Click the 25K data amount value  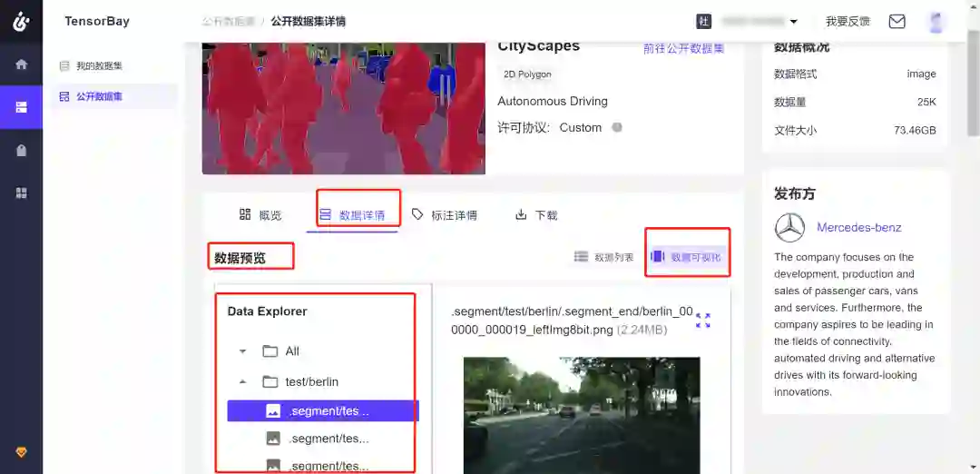click(x=926, y=103)
